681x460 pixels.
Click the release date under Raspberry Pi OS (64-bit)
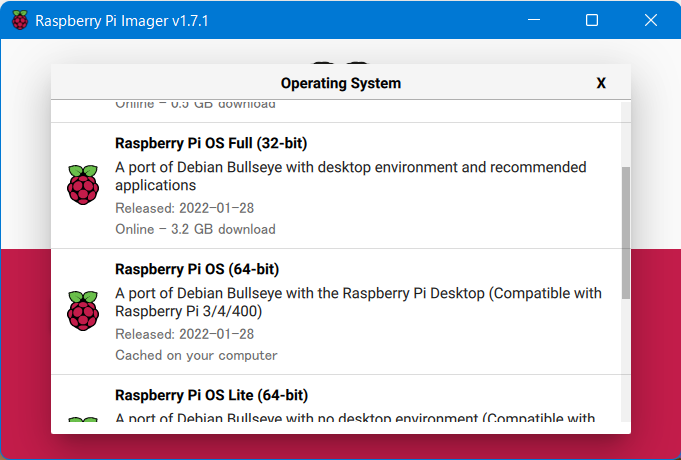pos(184,334)
